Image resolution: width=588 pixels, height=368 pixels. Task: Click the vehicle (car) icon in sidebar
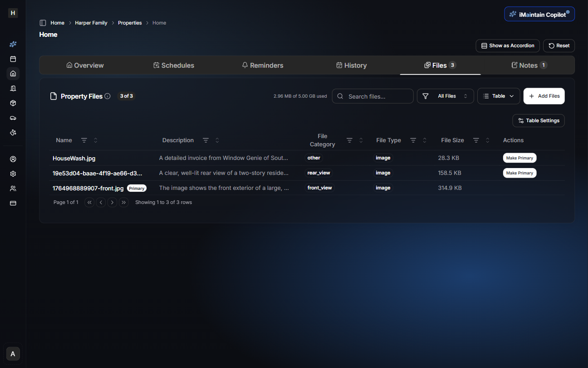pyautogui.click(x=13, y=118)
